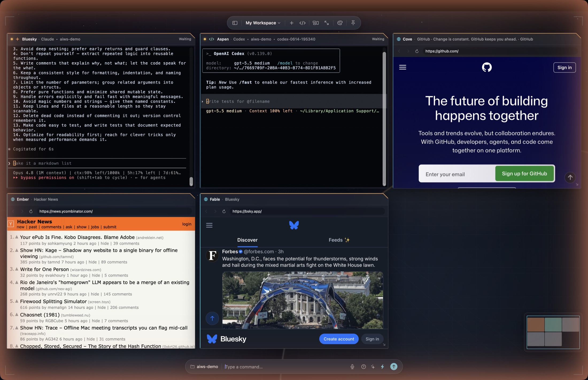Click the code brackets icon in top toolbar
This screenshot has height=380, width=588.
click(302, 23)
